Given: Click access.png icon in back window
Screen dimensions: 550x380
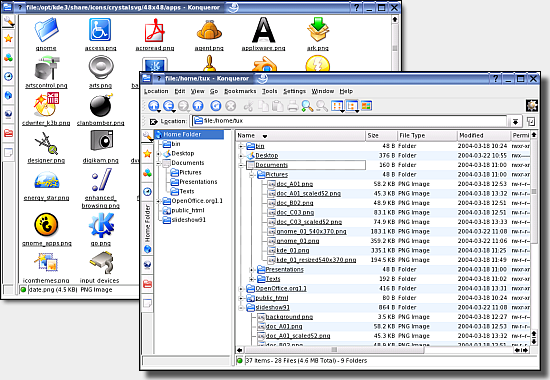Looking at the screenshot, I should point(100,30).
